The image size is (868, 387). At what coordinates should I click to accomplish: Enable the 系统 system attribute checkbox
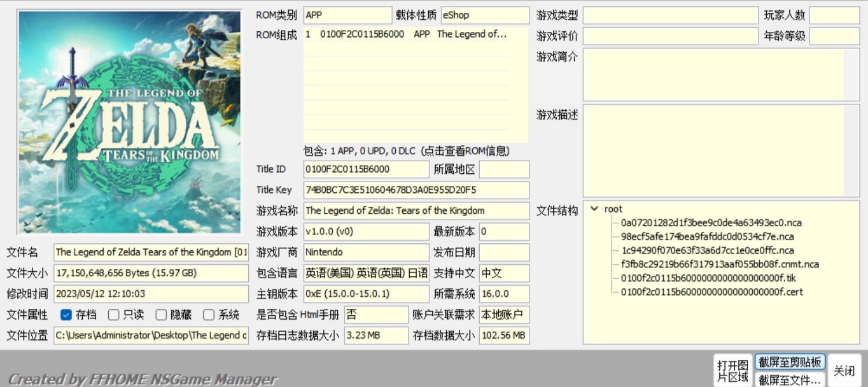(x=209, y=315)
